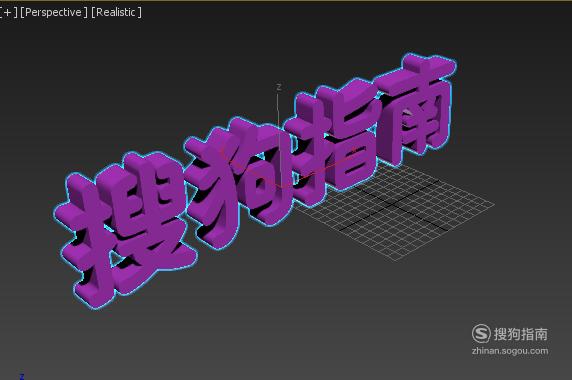The height and width of the screenshot is (380, 572).
Task: Click the blue z world-axis indicator in corner
Action: 22,376
